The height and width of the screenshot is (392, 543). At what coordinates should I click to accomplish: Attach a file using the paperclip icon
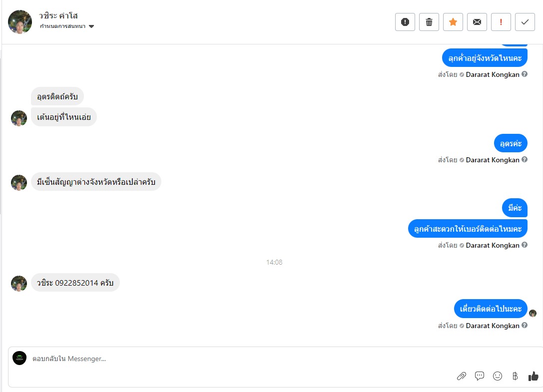(462, 376)
